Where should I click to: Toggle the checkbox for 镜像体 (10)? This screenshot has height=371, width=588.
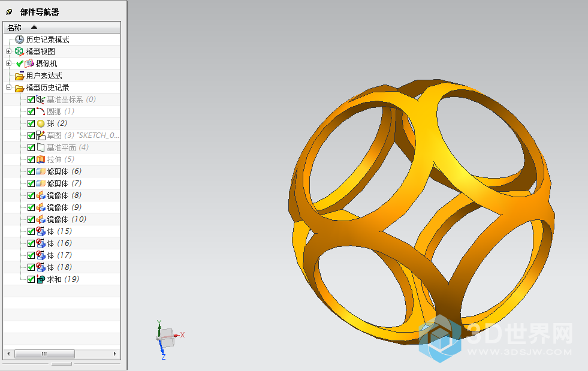(31, 219)
